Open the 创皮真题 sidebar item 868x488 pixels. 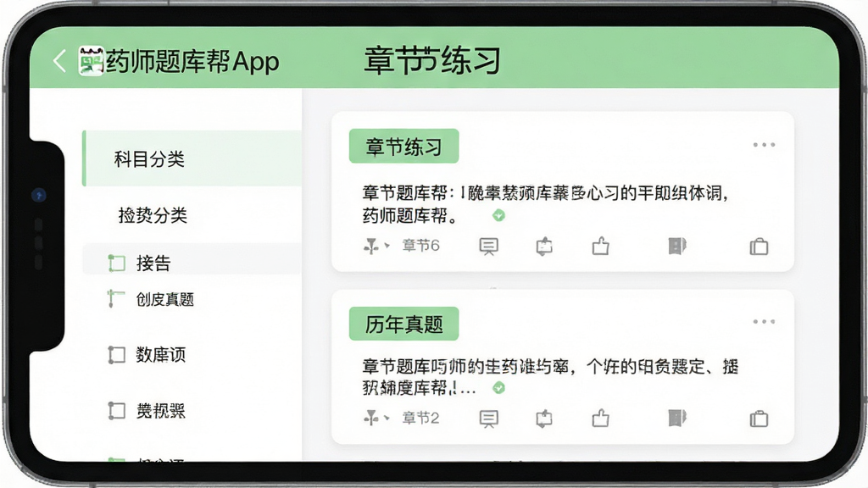click(165, 299)
